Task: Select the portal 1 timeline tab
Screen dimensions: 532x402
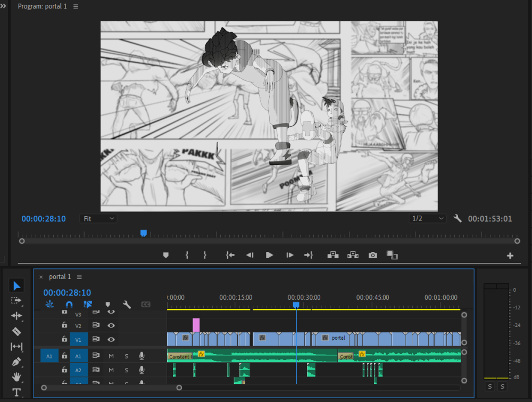Action: point(60,277)
